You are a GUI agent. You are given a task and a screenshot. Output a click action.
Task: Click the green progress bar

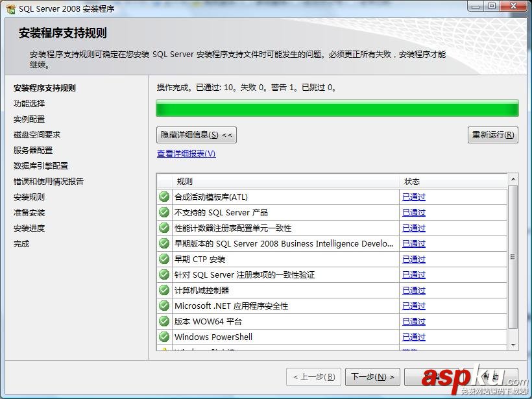point(337,108)
